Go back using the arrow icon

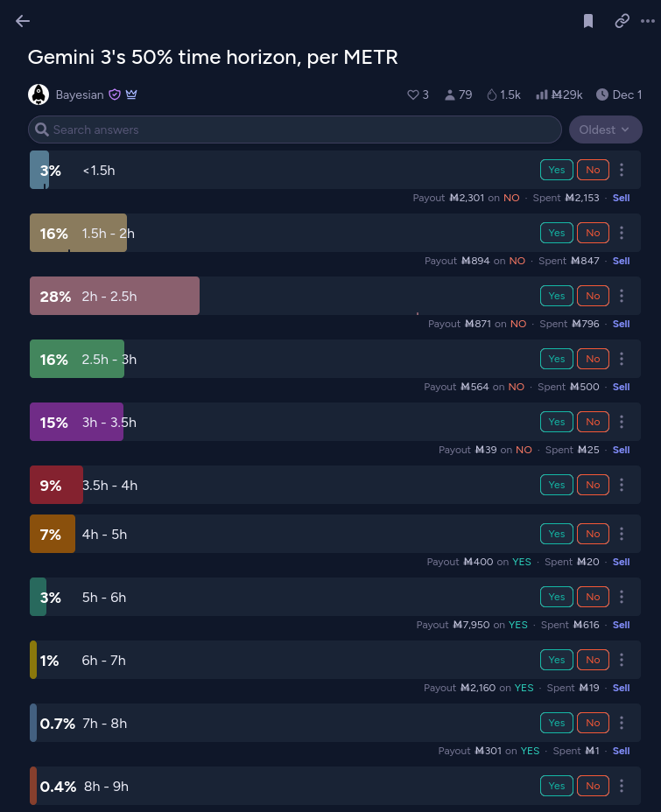[23, 21]
